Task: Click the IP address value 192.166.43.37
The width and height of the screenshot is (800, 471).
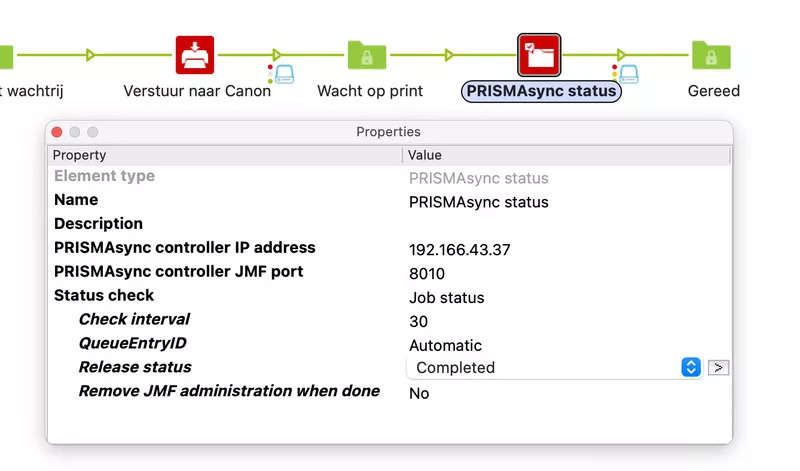Action: [459, 250]
